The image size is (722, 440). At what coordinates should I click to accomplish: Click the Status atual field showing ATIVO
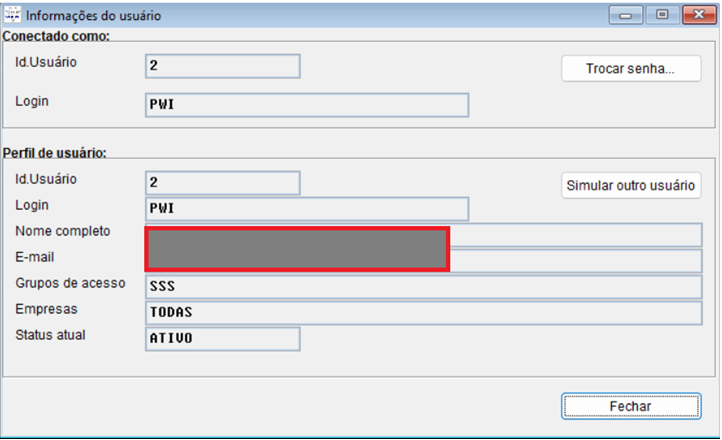[x=223, y=339]
